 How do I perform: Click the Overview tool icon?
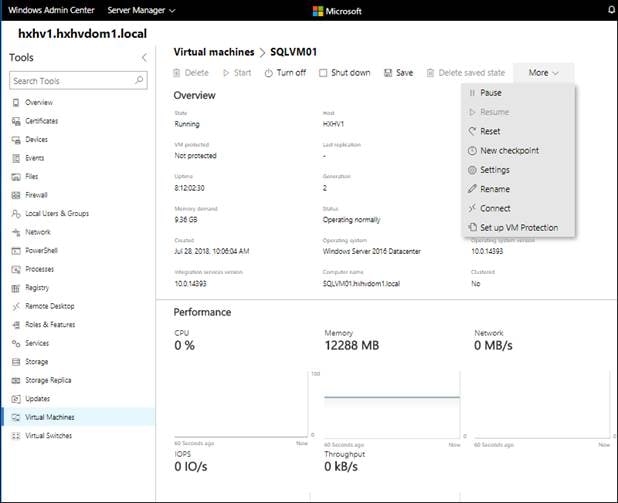click(16, 102)
